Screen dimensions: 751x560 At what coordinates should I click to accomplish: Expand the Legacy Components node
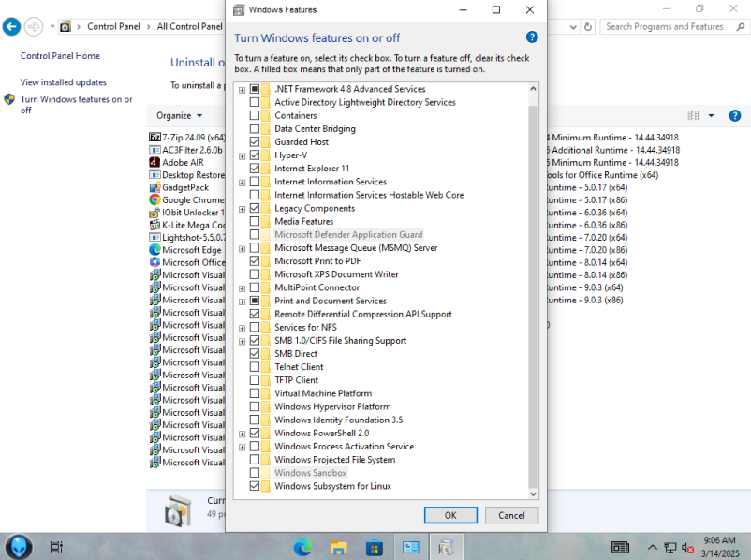coord(242,209)
